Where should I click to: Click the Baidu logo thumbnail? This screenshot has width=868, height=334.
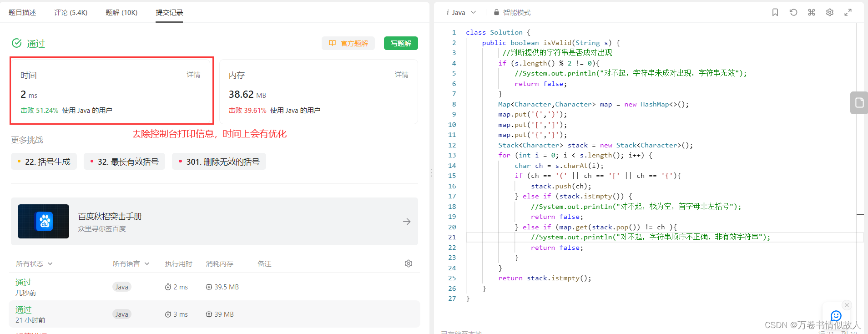coord(44,221)
